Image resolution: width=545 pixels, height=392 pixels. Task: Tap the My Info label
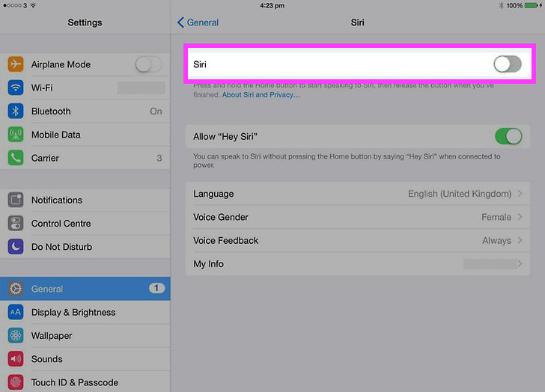tap(208, 264)
